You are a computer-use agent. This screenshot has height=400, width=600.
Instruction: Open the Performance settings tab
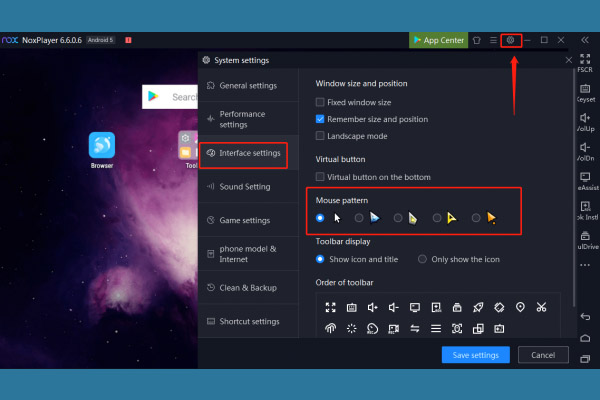pyautogui.click(x=248, y=119)
